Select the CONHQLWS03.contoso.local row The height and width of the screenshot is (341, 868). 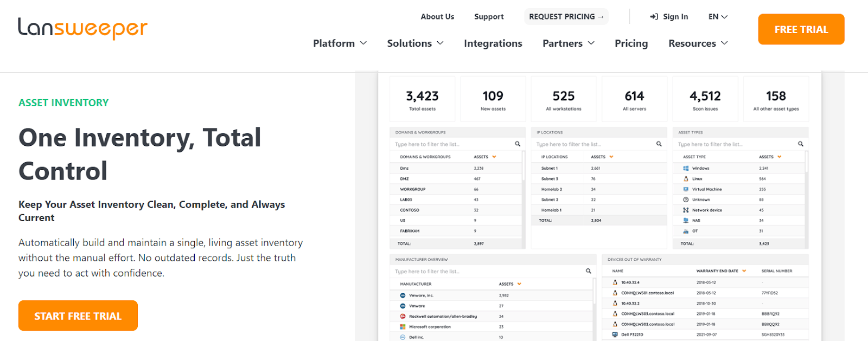[705, 314]
